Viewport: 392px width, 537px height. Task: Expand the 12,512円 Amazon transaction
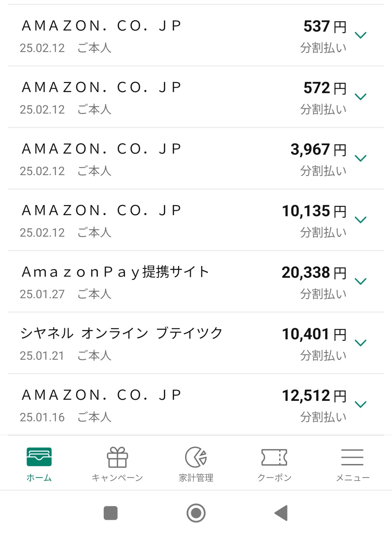tap(360, 404)
